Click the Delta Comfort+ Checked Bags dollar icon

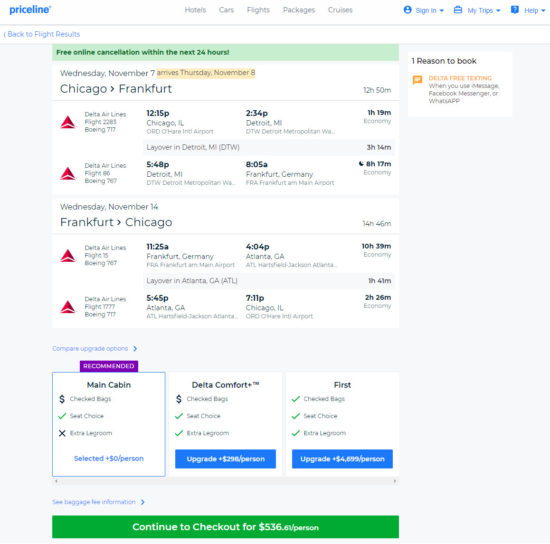[179, 399]
